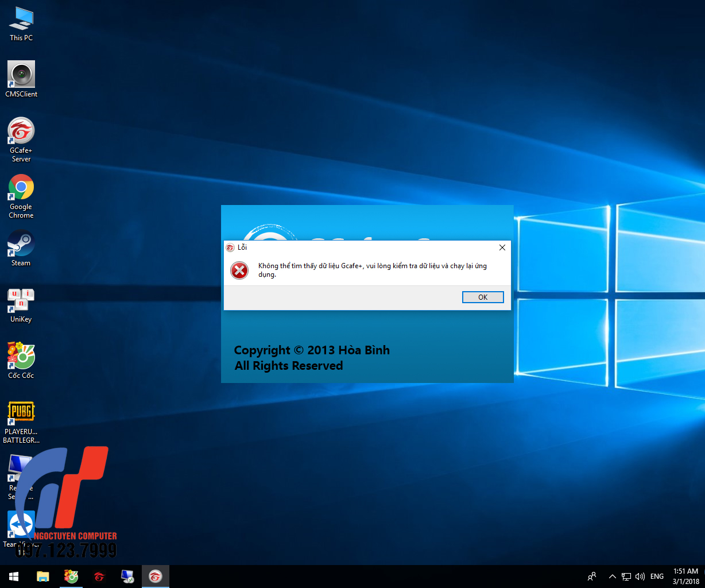Select the PUBG Battlegrounds desktop shortcut

coord(21,423)
